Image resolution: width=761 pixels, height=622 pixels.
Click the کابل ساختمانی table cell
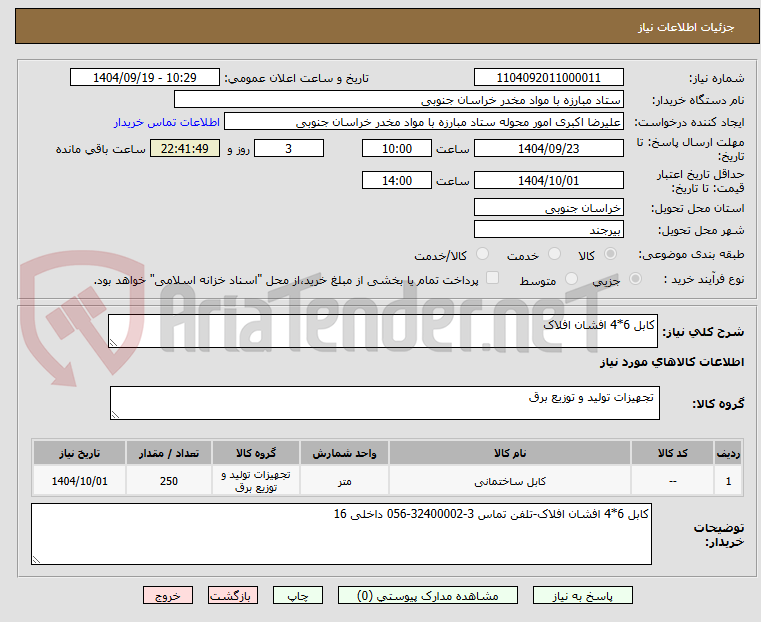click(510, 481)
